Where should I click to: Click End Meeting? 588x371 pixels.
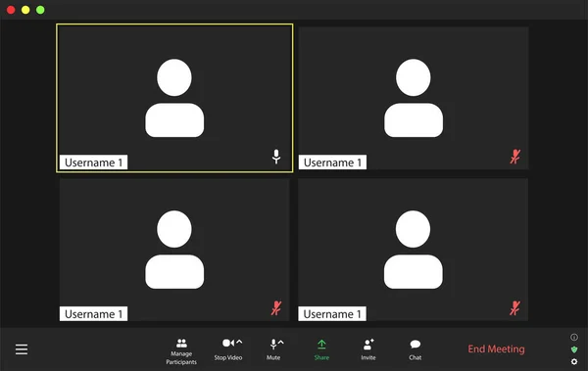tap(496, 348)
